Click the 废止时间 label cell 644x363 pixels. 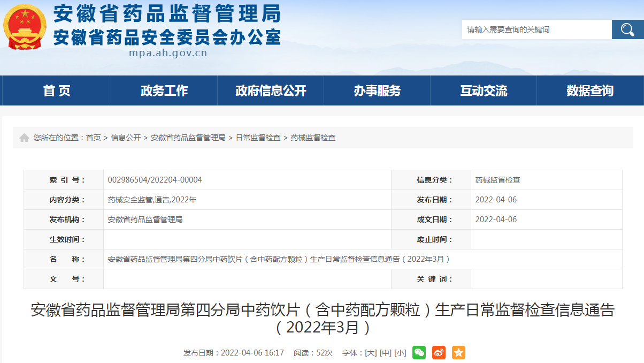click(431, 239)
